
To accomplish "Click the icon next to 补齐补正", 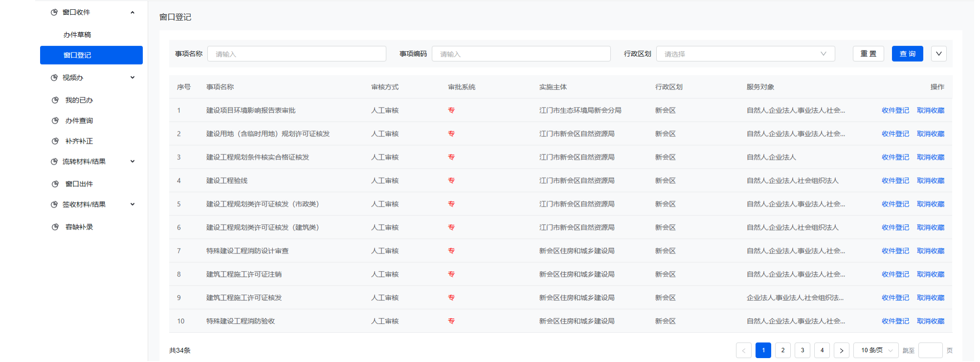I will [x=55, y=141].
